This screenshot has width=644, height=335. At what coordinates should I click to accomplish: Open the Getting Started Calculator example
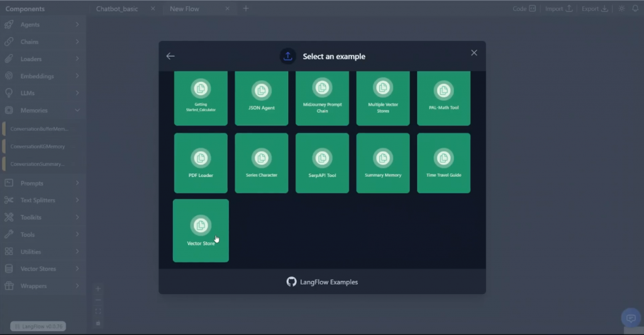tap(201, 98)
